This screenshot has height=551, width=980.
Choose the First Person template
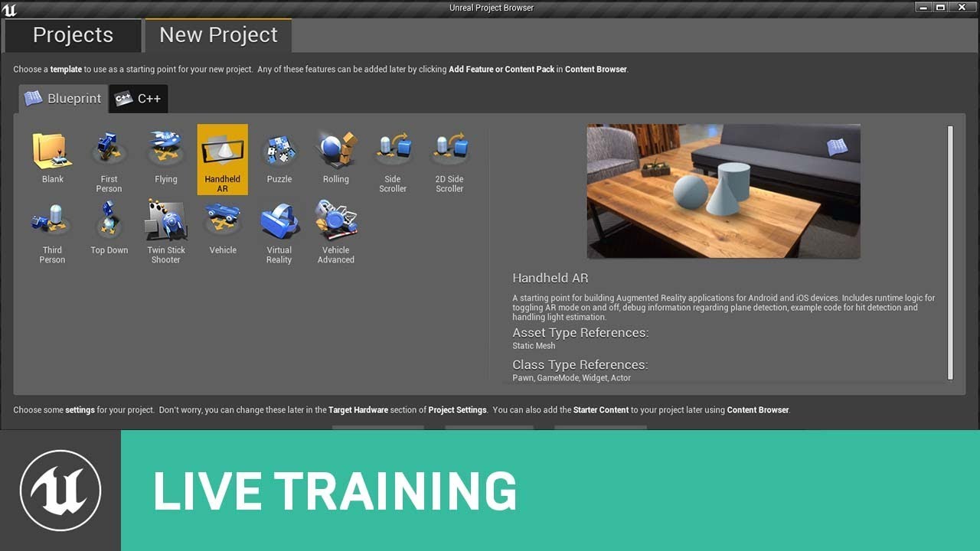coord(109,159)
